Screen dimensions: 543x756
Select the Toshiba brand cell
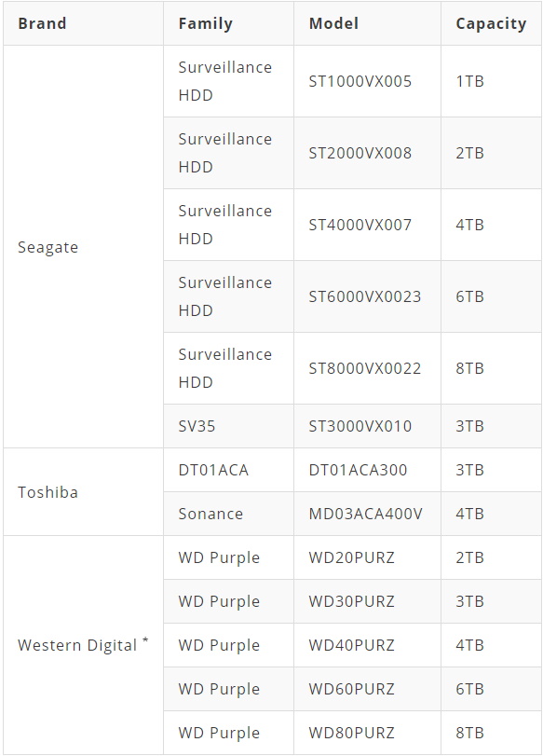pyautogui.click(x=48, y=492)
